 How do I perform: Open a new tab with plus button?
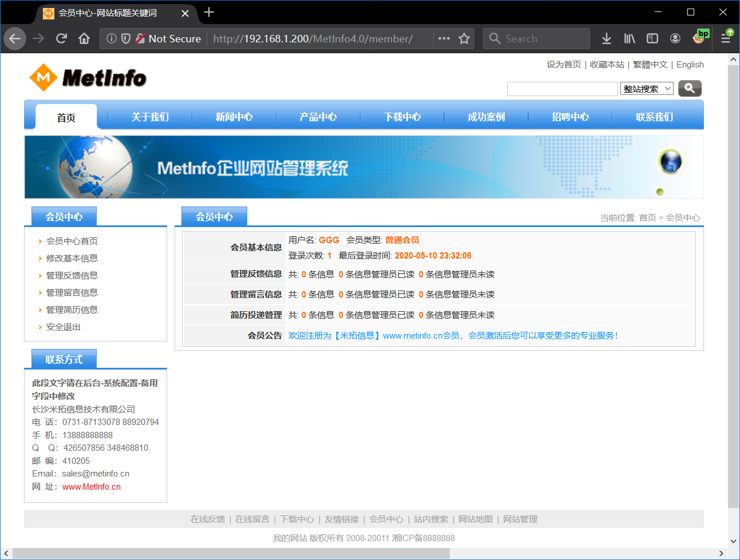tap(209, 12)
